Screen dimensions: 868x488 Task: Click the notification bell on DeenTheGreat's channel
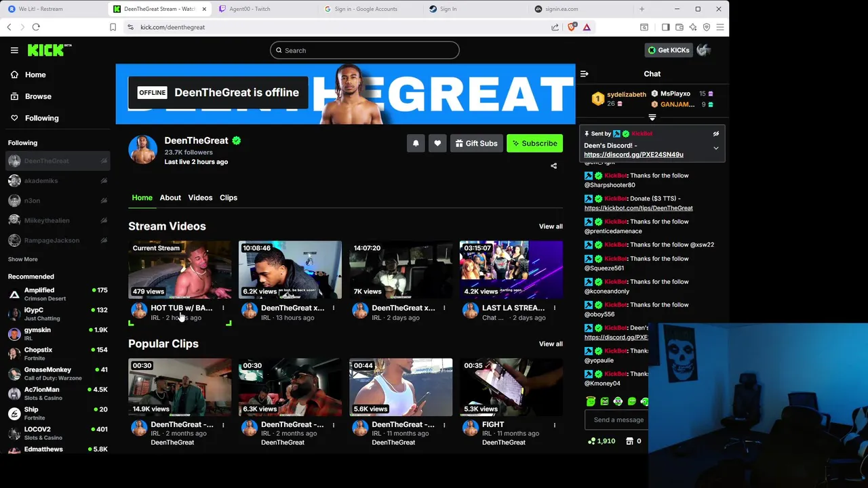pos(416,143)
